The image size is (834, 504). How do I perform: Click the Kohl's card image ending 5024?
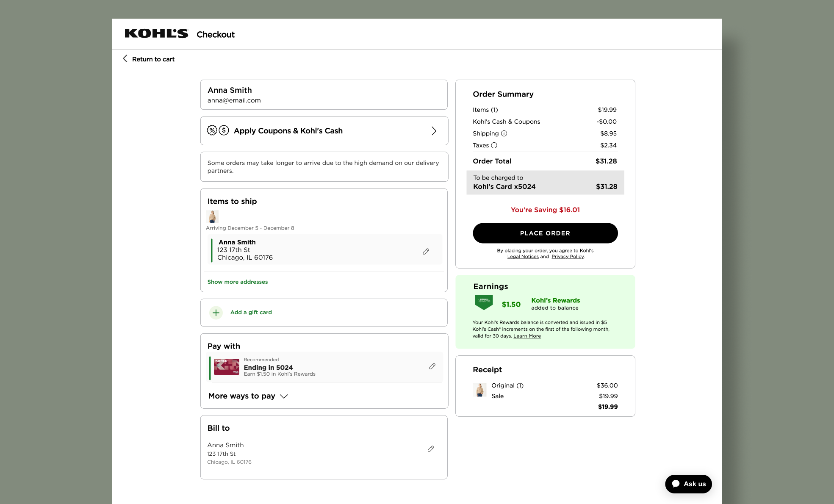click(227, 367)
